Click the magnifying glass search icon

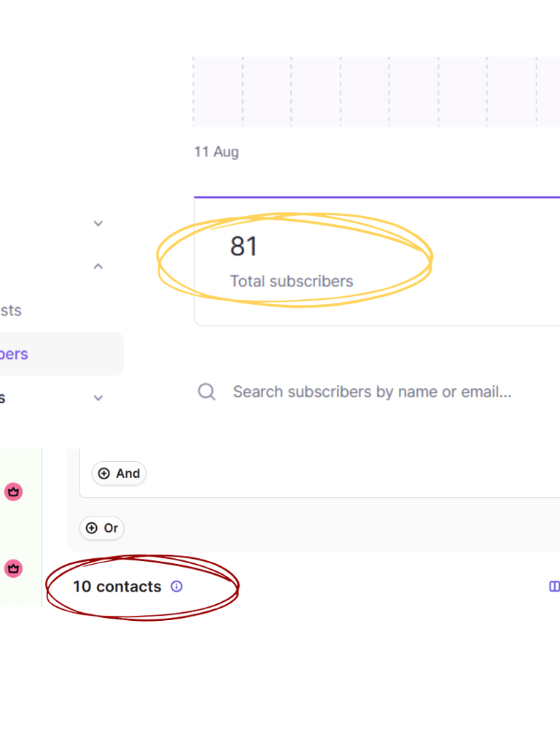point(207,392)
